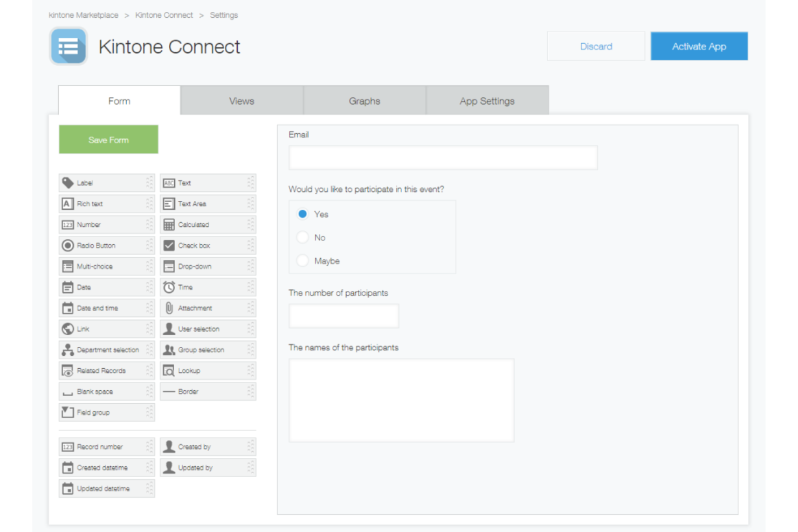Select the Record number icon
Image resolution: width=798 pixels, height=532 pixels.
(67, 447)
